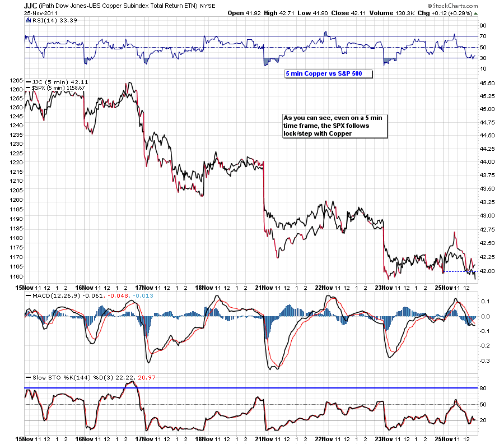Select the Open 41.92 value

point(244,13)
